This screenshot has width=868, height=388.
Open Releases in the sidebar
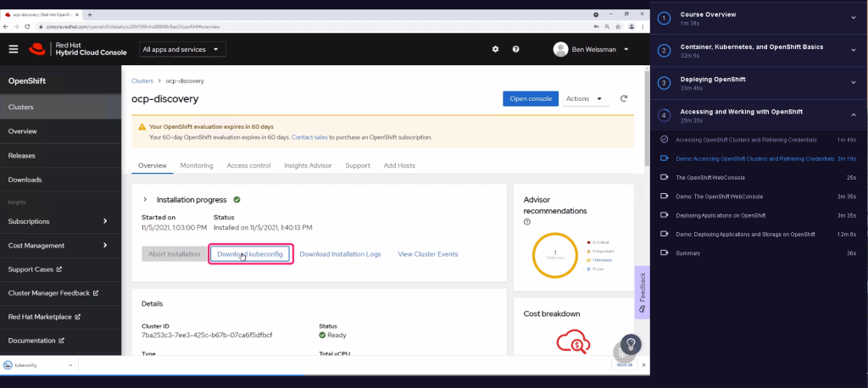coord(60,156)
